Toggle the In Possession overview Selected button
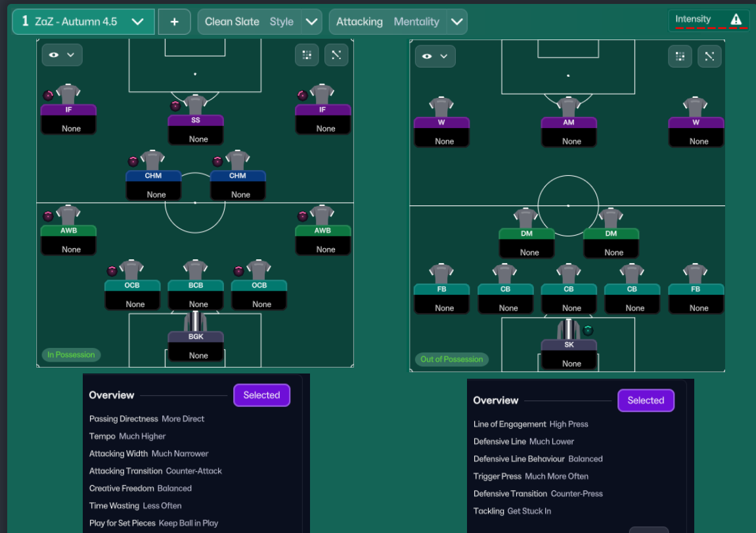 (x=262, y=395)
